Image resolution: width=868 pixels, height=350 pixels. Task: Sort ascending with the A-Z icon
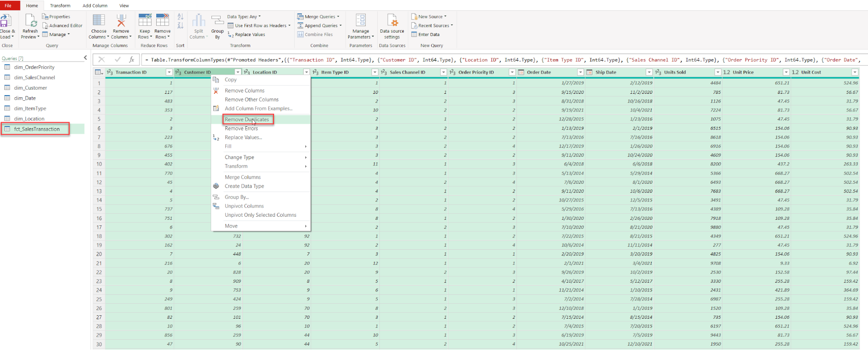coord(180,17)
